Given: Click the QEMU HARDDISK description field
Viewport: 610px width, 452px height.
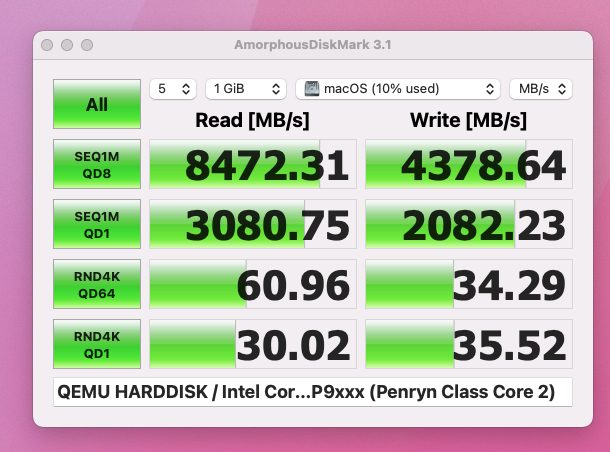Looking at the screenshot, I should pyautogui.click(x=313, y=392).
